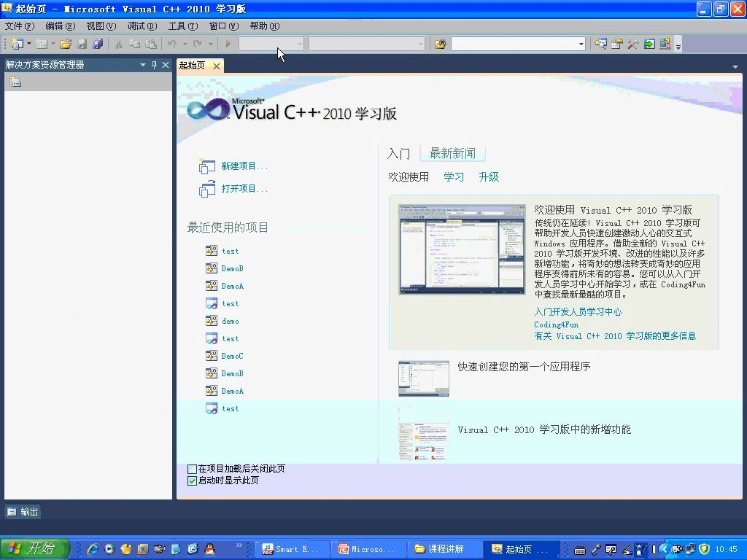Open the 编辑(E) menu

click(x=61, y=26)
